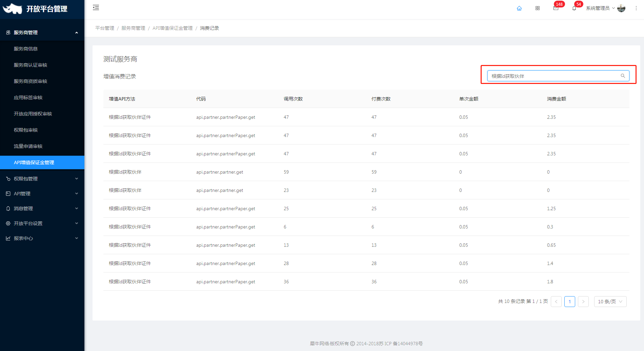Image resolution: width=644 pixels, height=351 pixels.
Task: Open mail inbox with 148 badge
Action: pyautogui.click(x=556, y=8)
